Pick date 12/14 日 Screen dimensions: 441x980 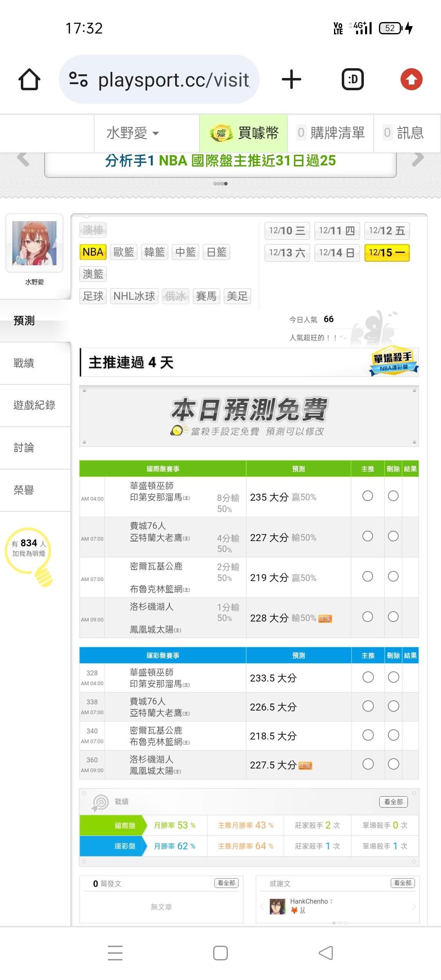coord(337,253)
